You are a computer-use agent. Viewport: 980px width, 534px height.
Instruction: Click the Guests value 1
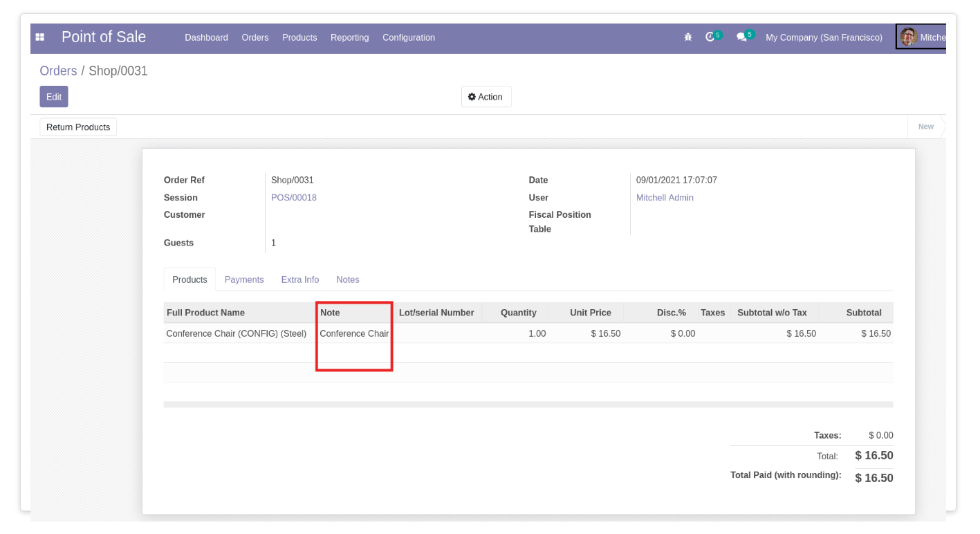[x=273, y=243]
